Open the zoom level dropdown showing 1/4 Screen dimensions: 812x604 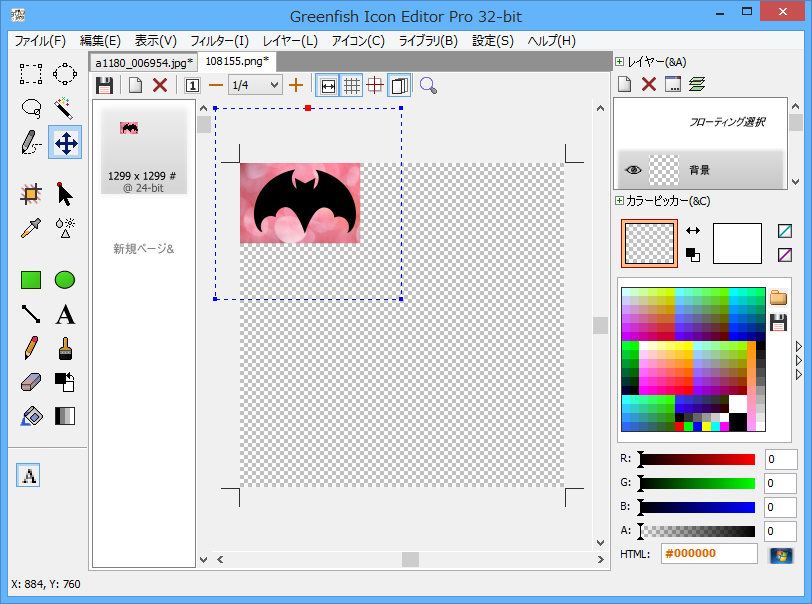[x=255, y=85]
